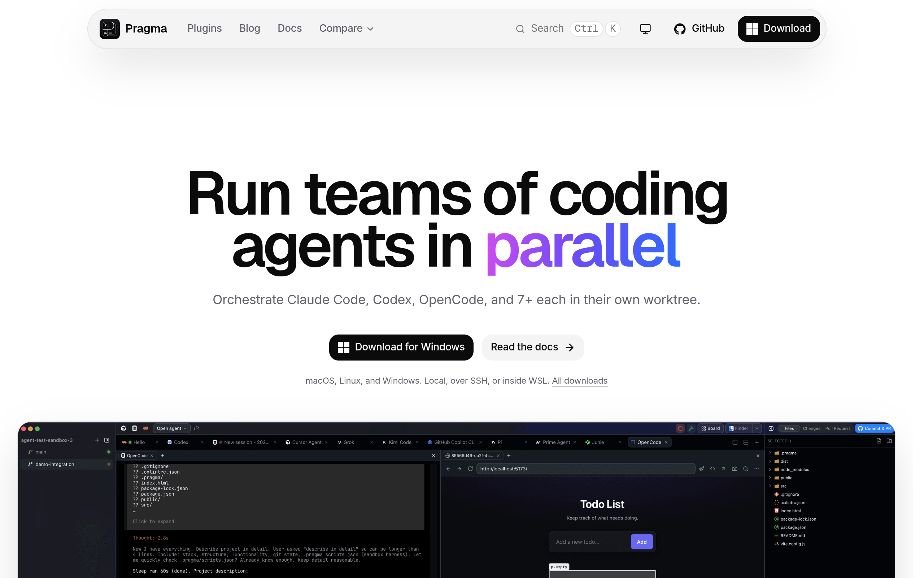
Task: Click the search magnifier icon
Action: [x=520, y=29]
